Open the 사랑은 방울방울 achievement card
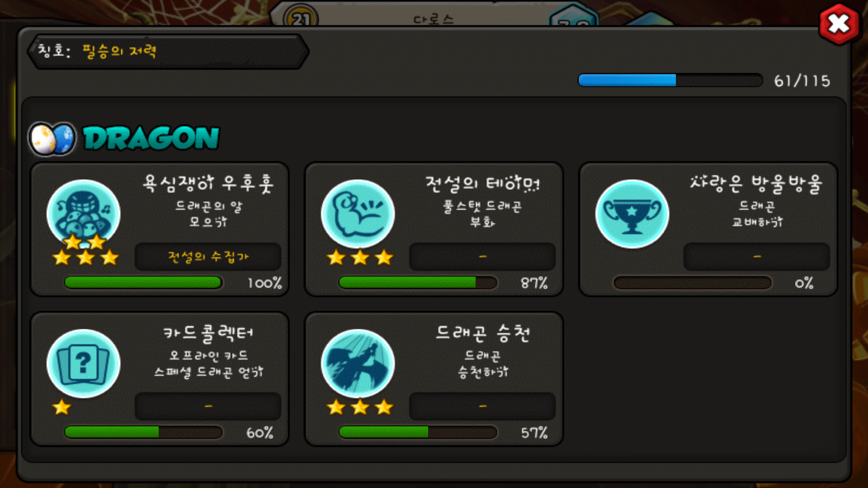The width and height of the screenshot is (868, 488). pyautogui.click(x=708, y=230)
